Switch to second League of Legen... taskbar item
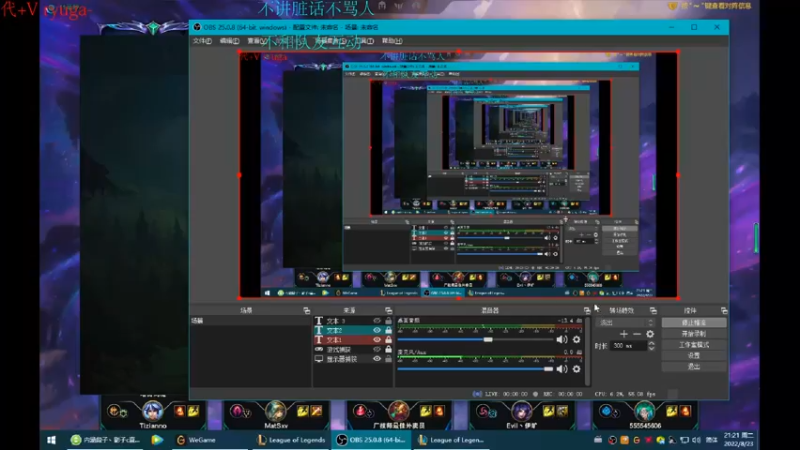 (451, 440)
